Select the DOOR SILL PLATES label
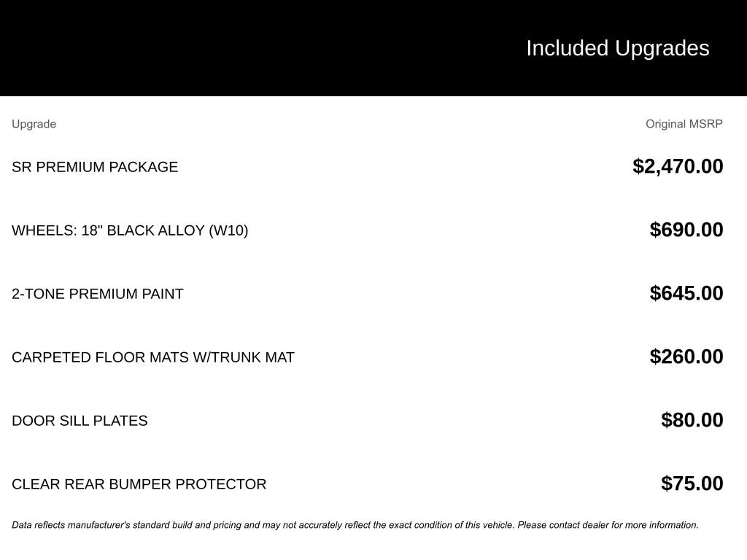Screen dimensions: 747x560 (80, 421)
